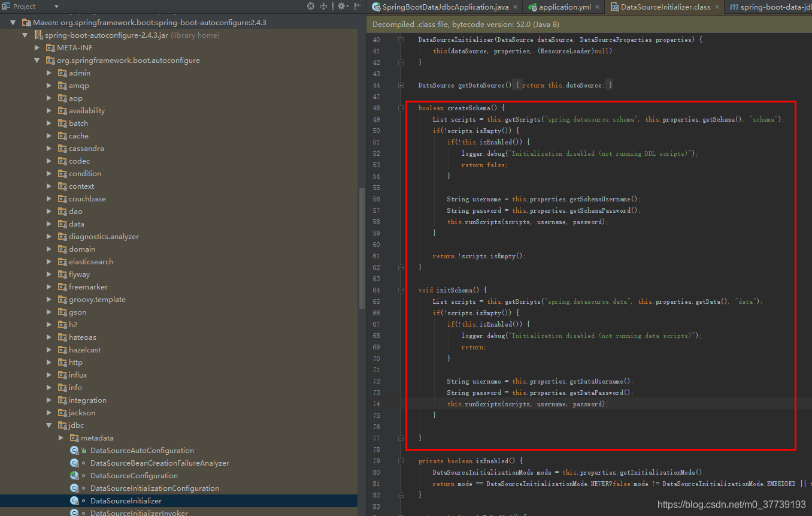812x516 pixels.
Task: Select DataSourceInitializer class in tree
Action: click(126, 501)
